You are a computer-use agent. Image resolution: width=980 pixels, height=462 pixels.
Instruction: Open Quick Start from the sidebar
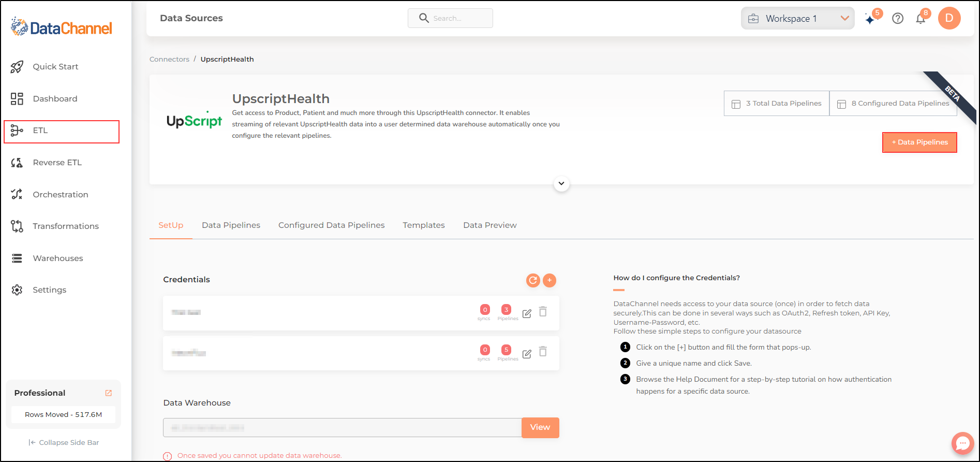[x=55, y=67]
